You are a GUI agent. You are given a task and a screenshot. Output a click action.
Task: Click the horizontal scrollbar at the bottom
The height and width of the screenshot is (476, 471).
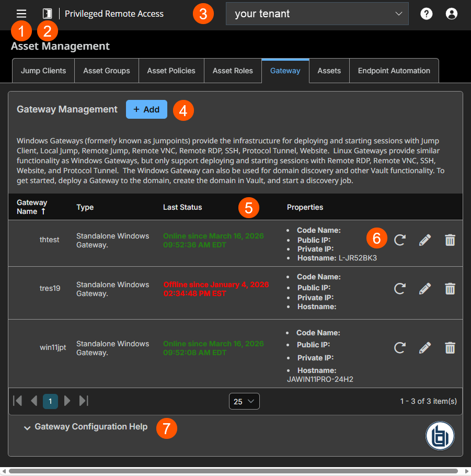point(233,471)
